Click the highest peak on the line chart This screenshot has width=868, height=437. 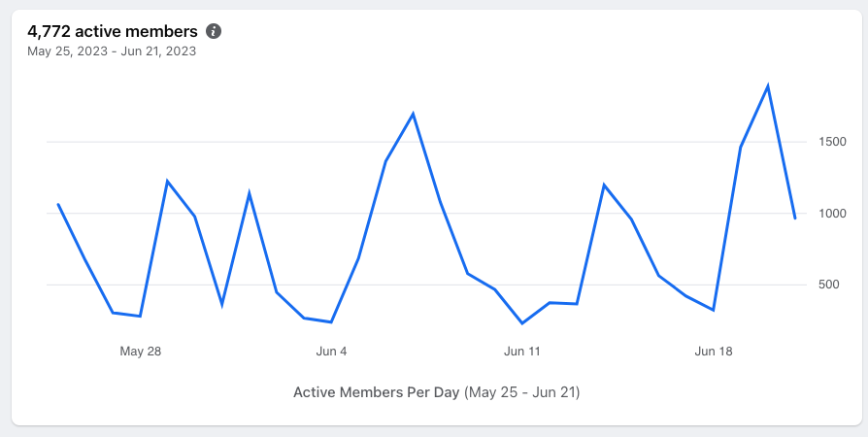coord(768,86)
